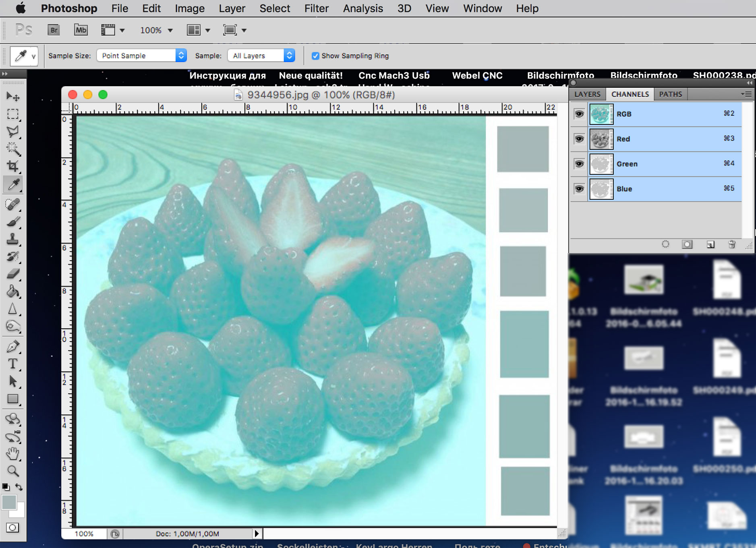The image size is (756, 548).
Task: Switch to the Layers tab
Action: point(587,94)
